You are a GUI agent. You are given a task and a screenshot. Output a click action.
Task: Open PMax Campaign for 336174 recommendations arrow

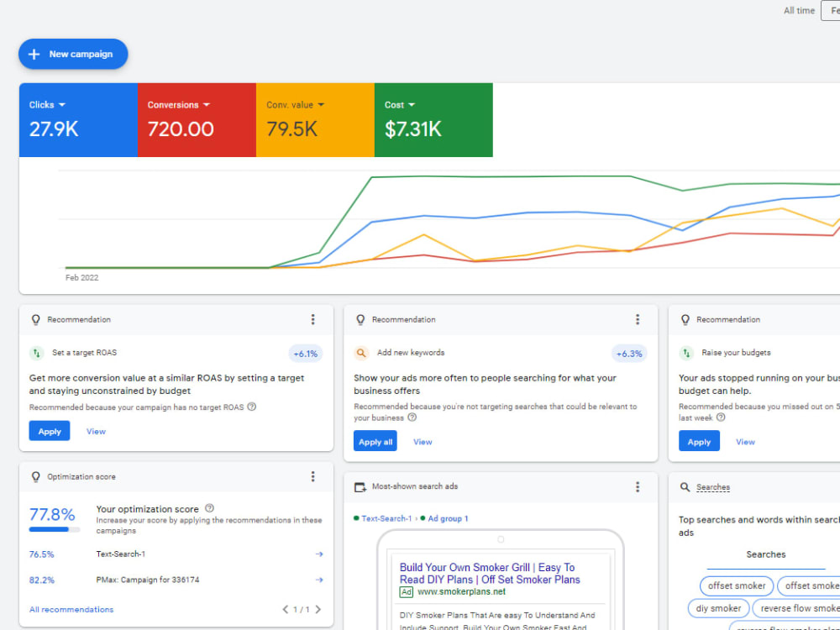pyautogui.click(x=319, y=580)
